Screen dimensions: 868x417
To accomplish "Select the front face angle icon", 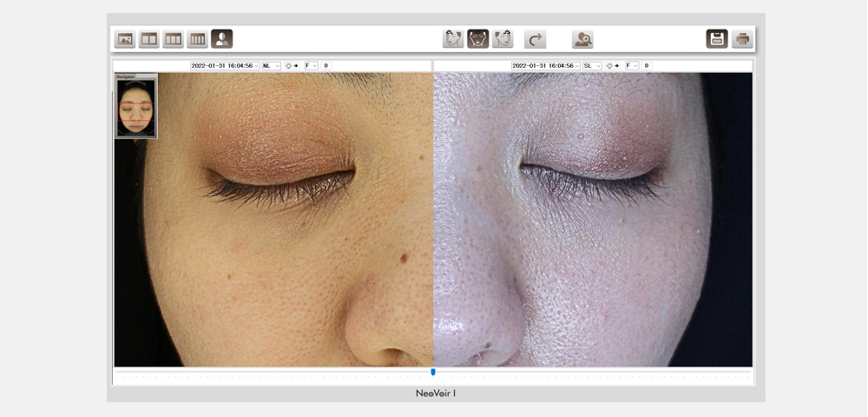I will point(478,39).
